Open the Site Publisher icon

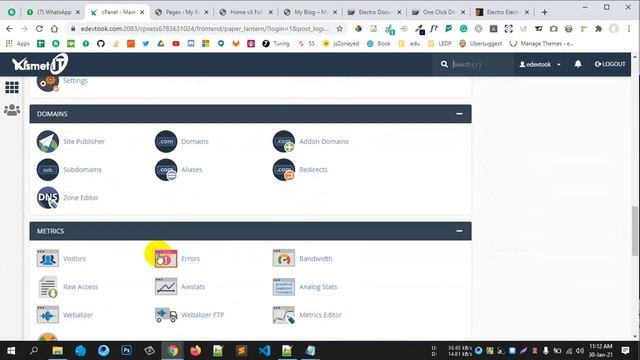[48, 141]
